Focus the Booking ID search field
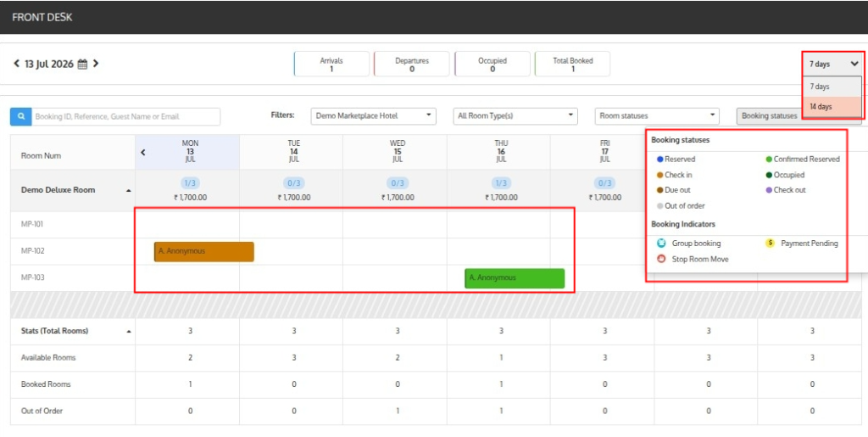Screen dimensions: 868x437 point(125,117)
